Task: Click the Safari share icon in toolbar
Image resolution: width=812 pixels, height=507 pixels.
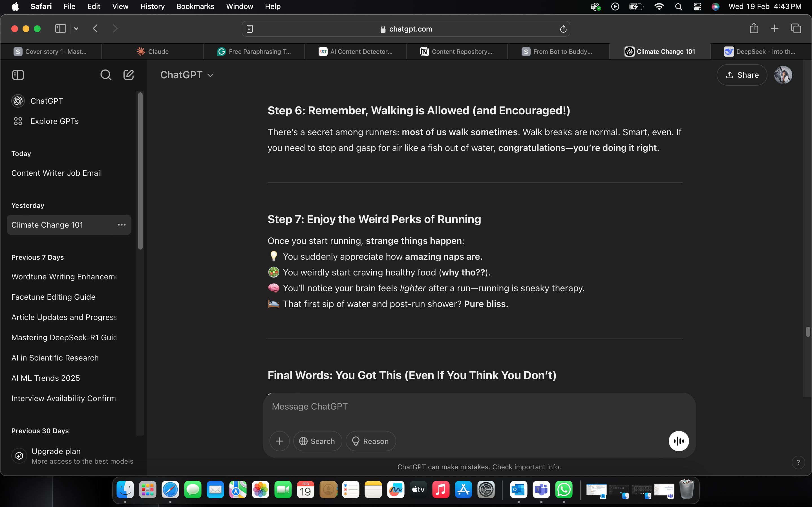Action: point(754,28)
